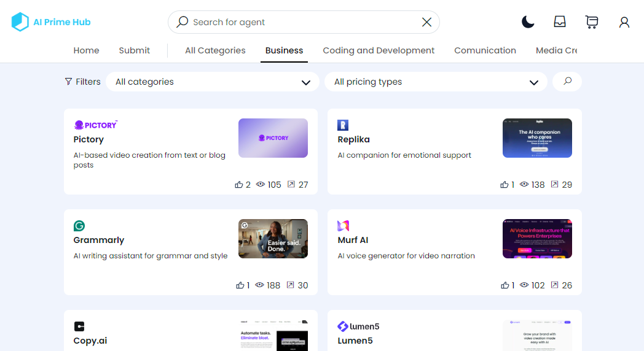644x351 pixels.
Task: Open the user account icon
Action: (624, 22)
